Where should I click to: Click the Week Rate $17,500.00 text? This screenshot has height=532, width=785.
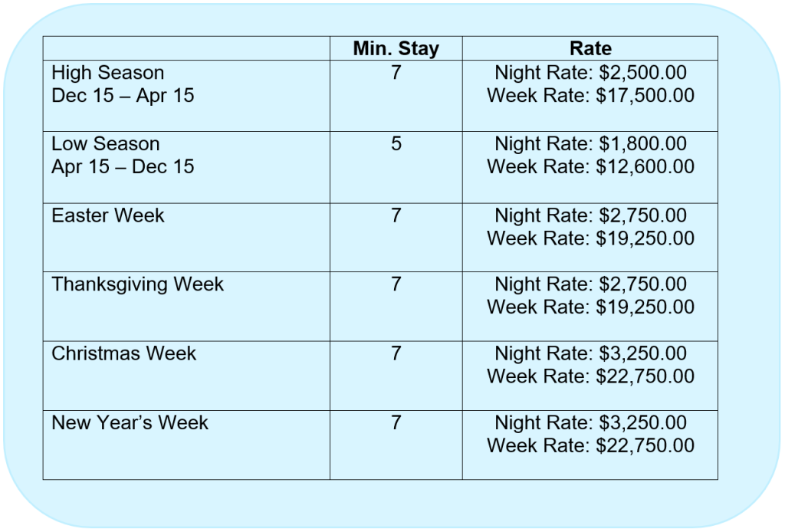point(591,96)
